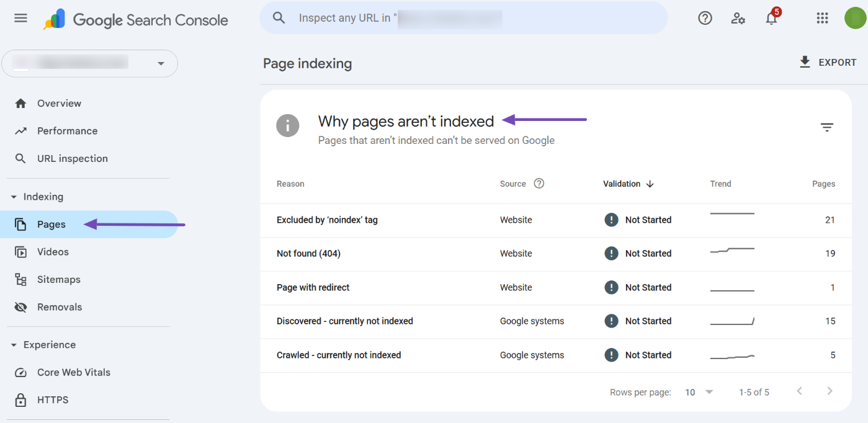Click the Page indexing heading

point(307,63)
